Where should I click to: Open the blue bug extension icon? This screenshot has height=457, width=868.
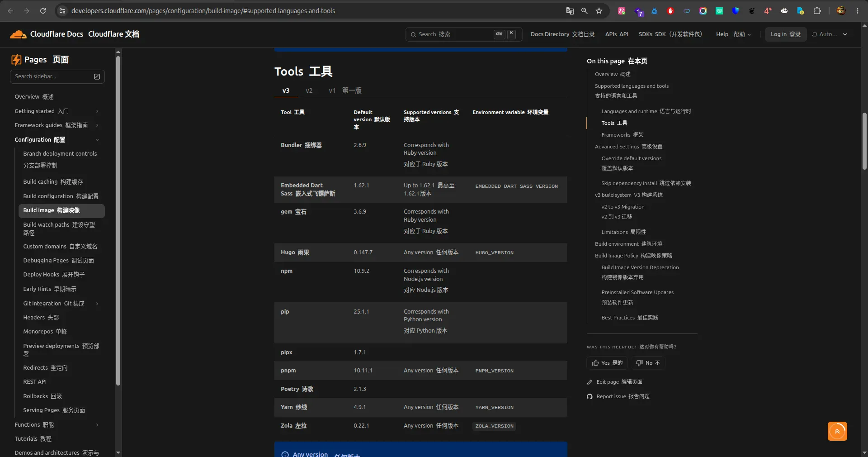tap(654, 11)
